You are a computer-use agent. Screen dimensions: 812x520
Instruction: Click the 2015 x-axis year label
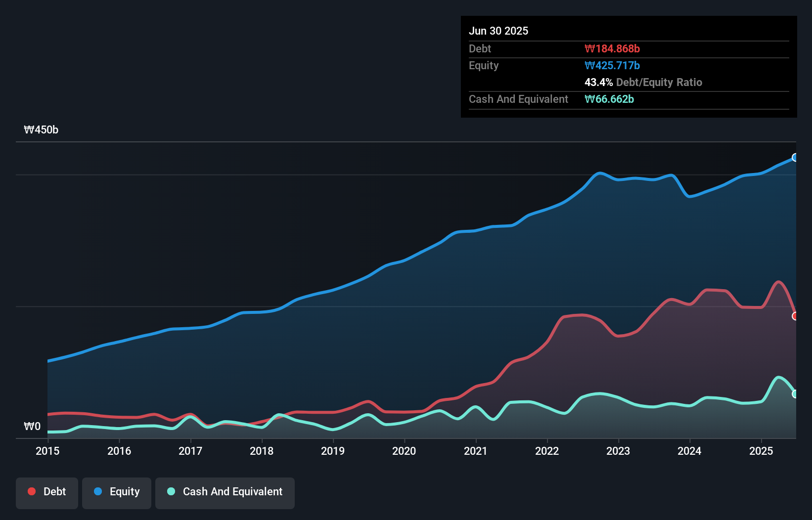pos(47,451)
